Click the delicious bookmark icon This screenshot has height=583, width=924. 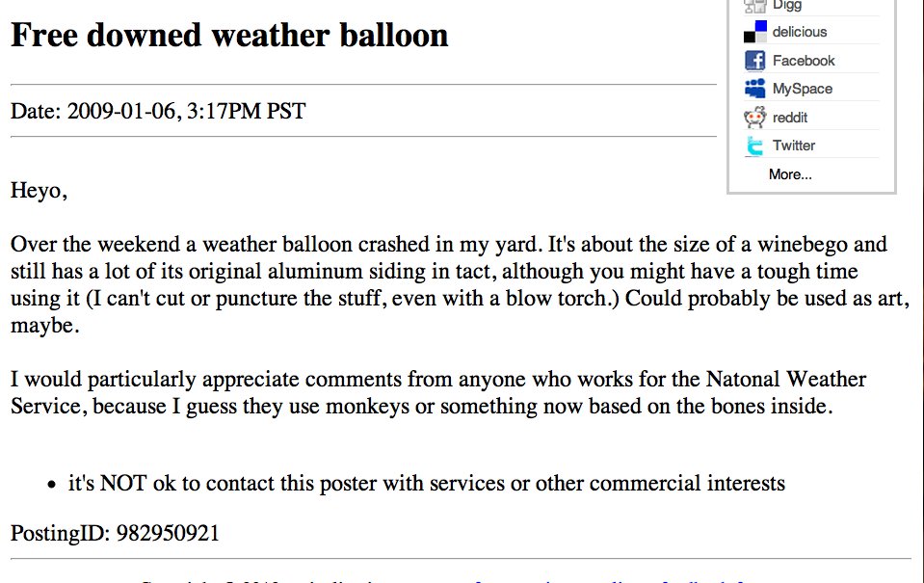point(754,32)
